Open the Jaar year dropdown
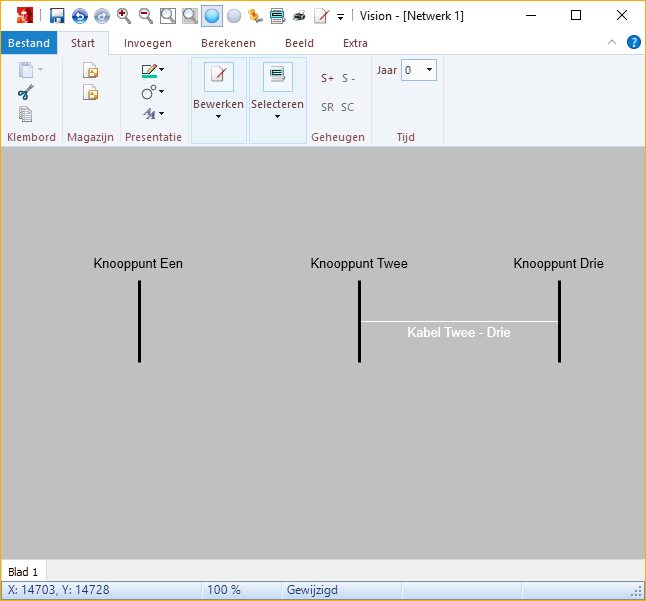This screenshot has height=601, width=646. point(429,70)
